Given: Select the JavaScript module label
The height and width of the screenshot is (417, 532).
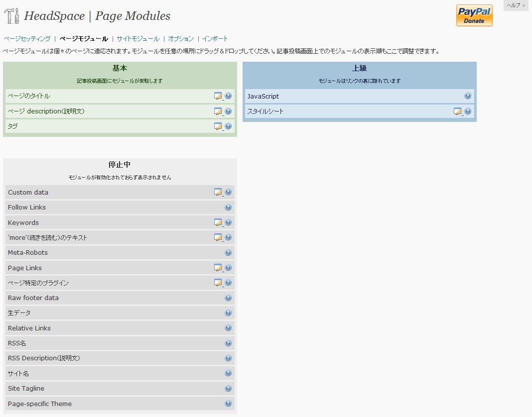Looking at the screenshot, I should 263,96.
